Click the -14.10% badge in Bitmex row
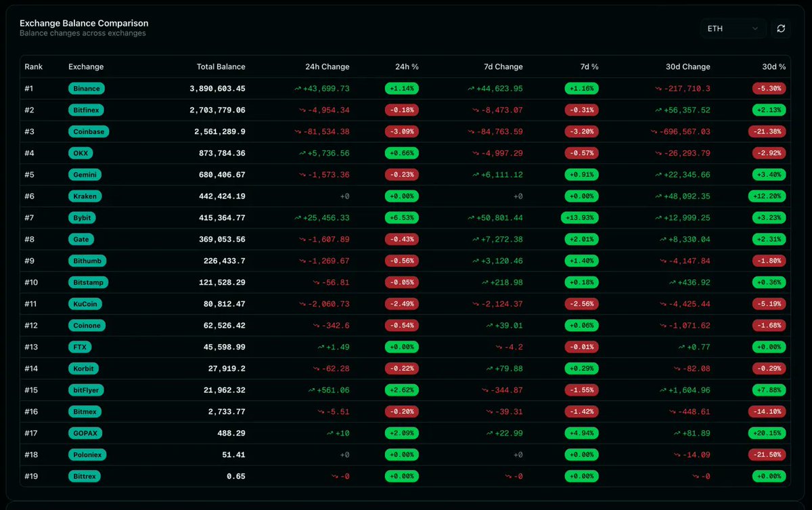 767,412
